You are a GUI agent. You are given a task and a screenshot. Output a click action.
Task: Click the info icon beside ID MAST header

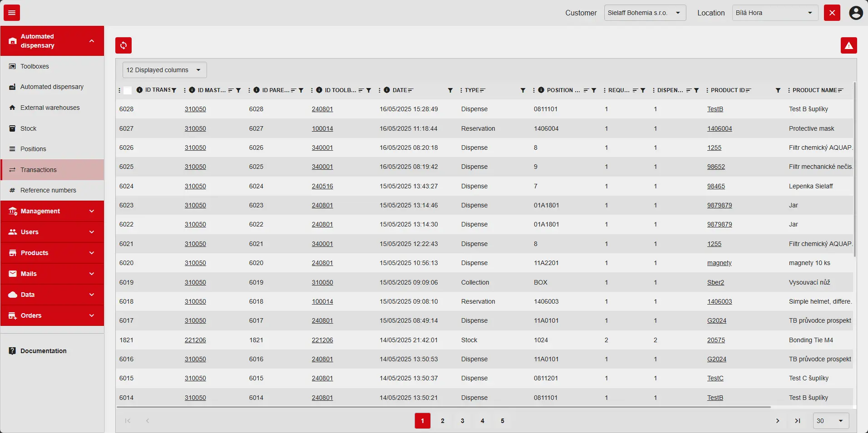pos(192,90)
